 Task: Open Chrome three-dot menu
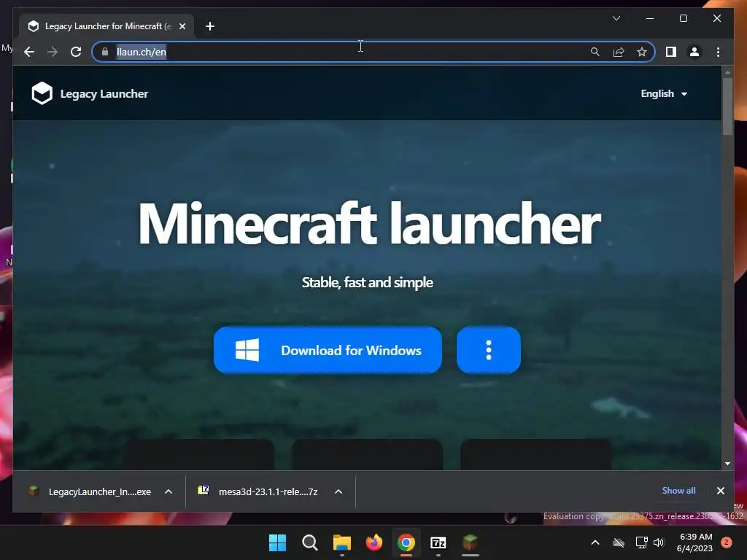(x=718, y=52)
